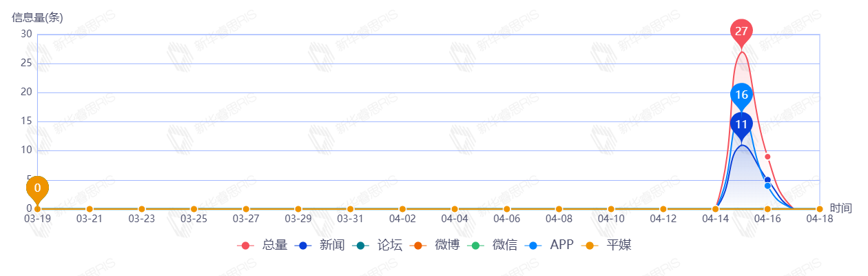Show or hide 微信 series in legend
This screenshot has height=276, width=868.
point(493,245)
